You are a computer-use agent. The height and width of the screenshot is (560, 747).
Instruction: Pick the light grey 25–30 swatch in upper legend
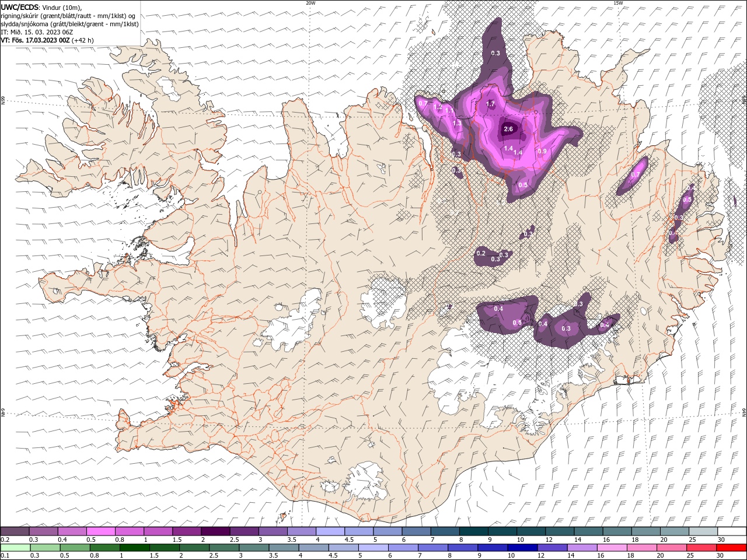click(703, 531)
